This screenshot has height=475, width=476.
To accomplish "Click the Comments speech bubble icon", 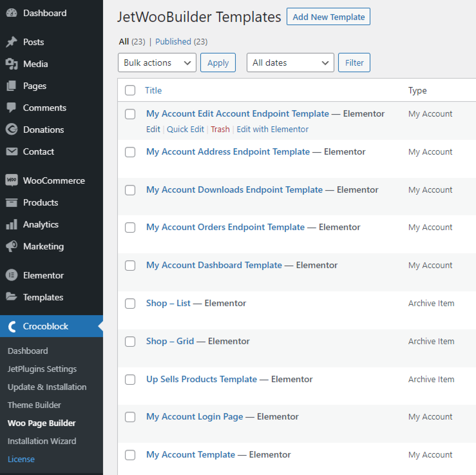I will click(x=12, y=108).
